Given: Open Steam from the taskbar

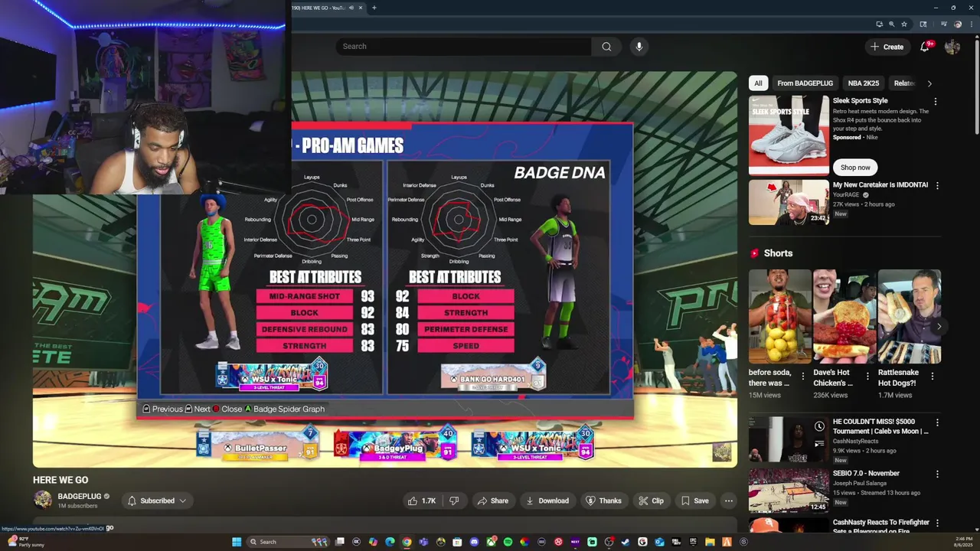Looking at the screenshot, I should click(625, 542).
